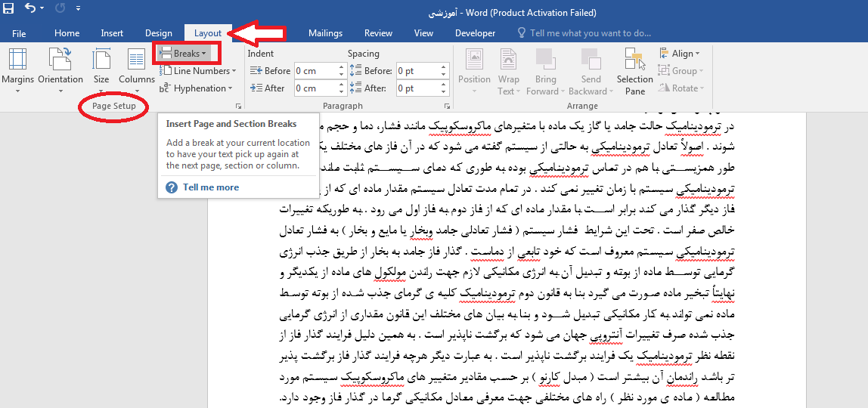Viewport: 868px width, 408px height.
Task: Click the Position icon
Action: [474, 60]
